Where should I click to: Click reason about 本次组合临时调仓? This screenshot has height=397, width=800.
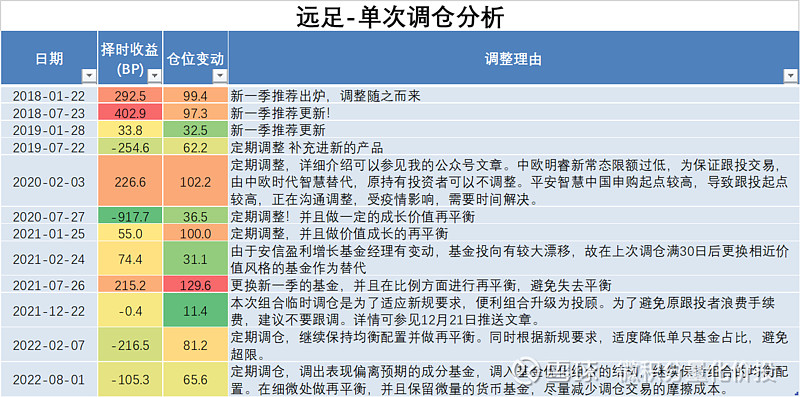tap(513, 311)
